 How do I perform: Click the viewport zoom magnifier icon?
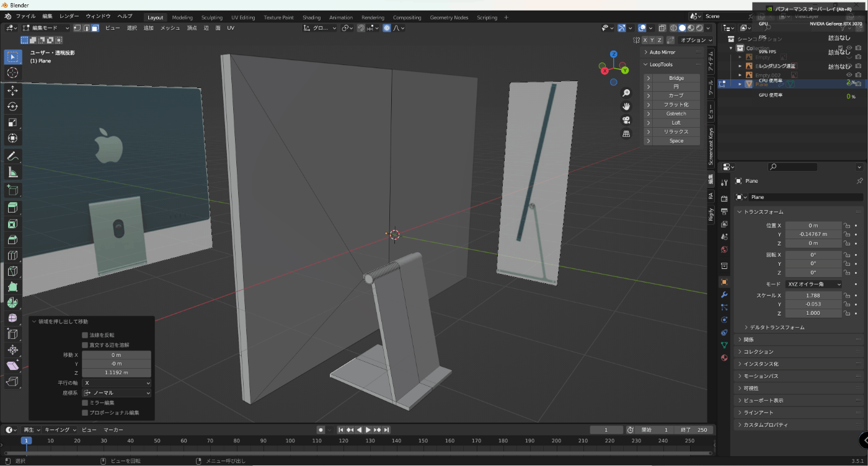[x=626, y=92]
